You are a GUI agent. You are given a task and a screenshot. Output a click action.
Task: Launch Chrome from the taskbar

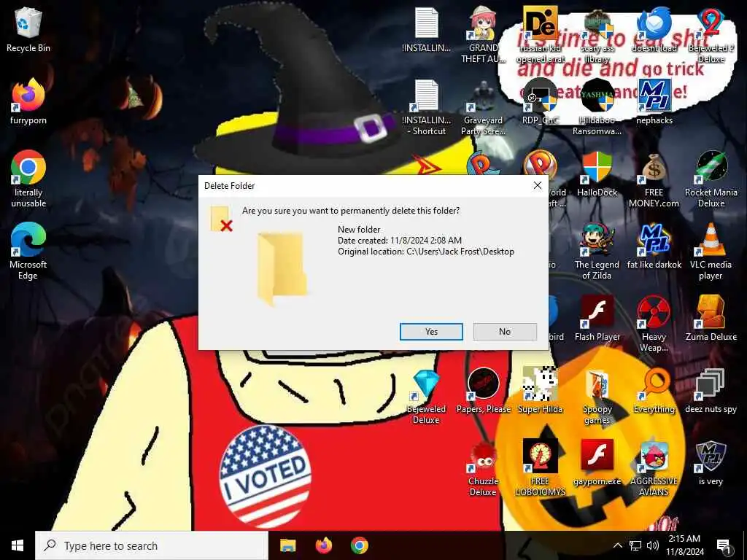[x=360, y=545]
